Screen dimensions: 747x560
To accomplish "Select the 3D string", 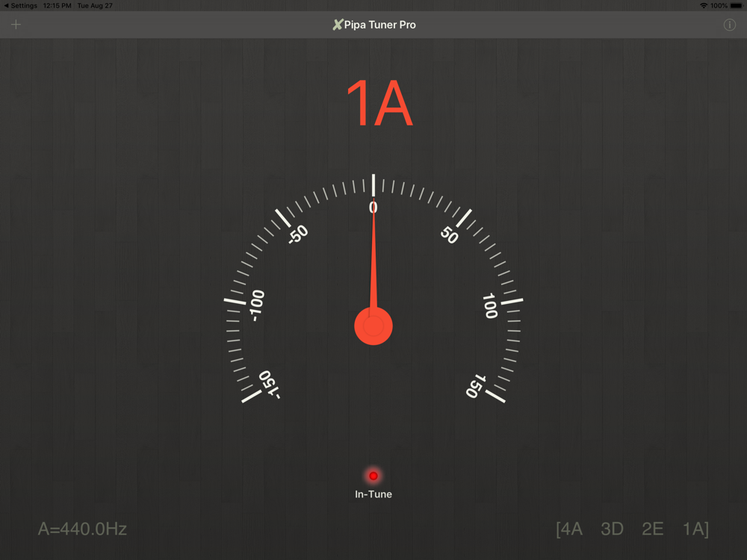I will (x=612, y=529).
